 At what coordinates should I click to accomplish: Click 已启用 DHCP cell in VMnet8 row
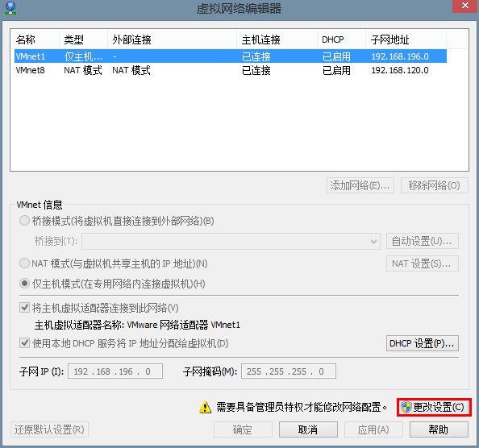coord(336,70)
